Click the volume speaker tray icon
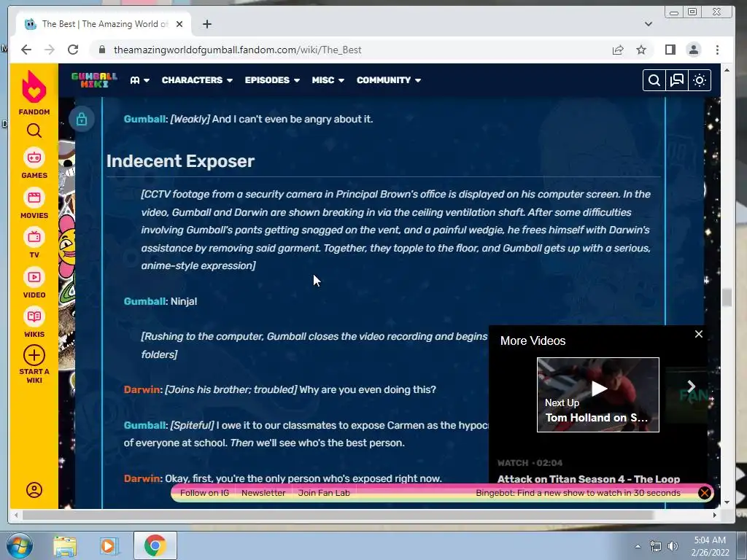This screenshot has height=560, width=747. tap(673, 546)
